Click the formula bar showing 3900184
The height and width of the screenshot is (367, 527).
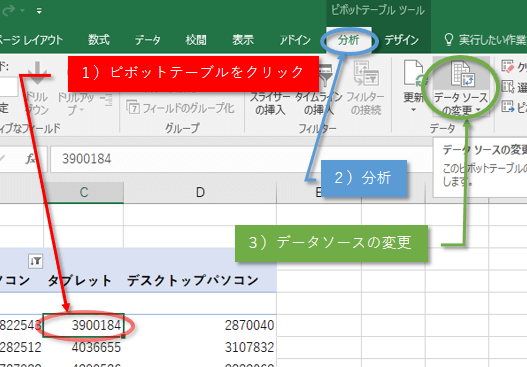click(x=241, y=159)
